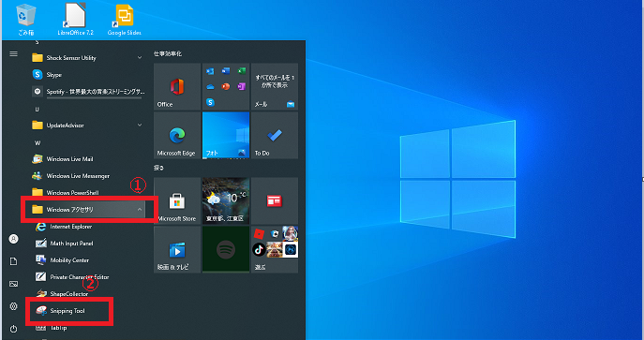Open Excel in the Office apps folder tile
The image size is (644, 340).
click(241, 71)
